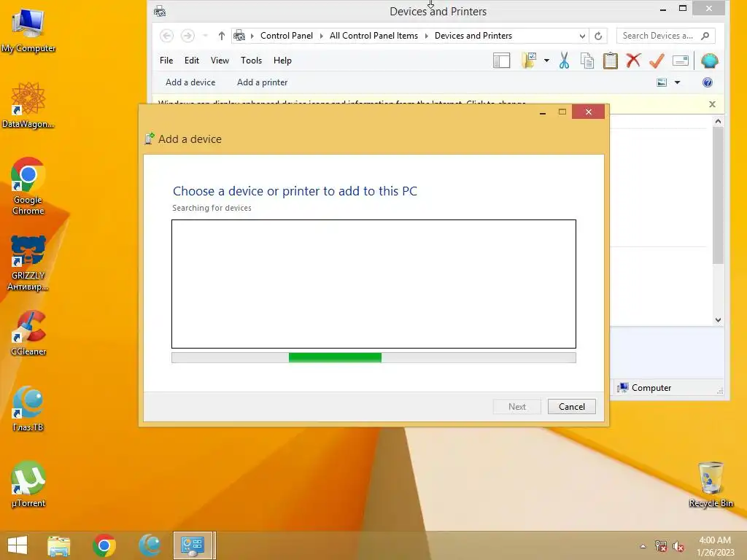Open the My Computer desktop icon
This screenshot has width=747, height=560.
[28, 29]
